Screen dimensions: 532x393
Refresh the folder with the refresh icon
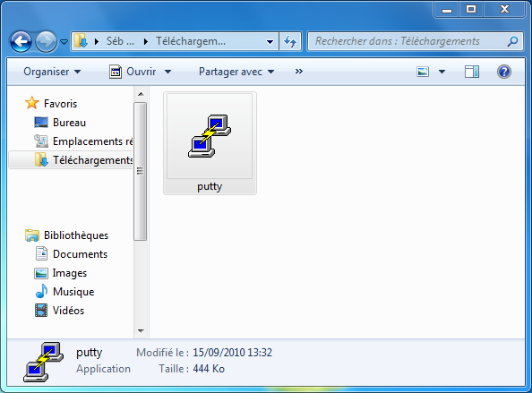[x=290, y=42]
